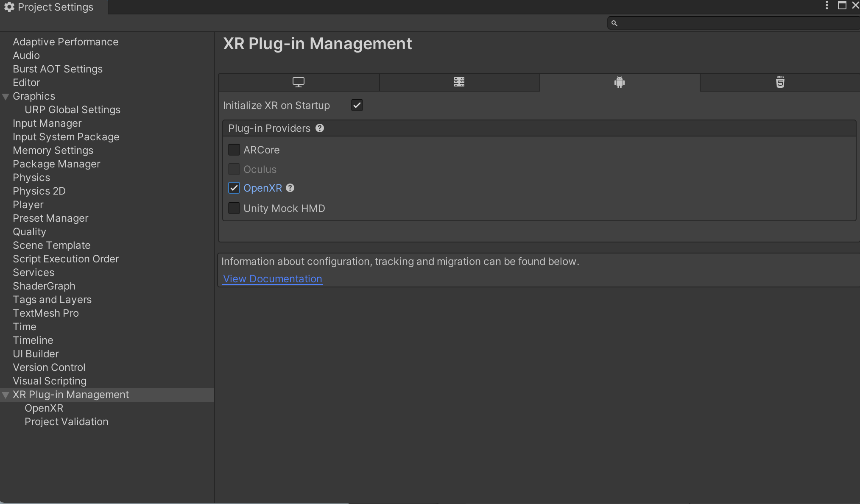Screen dimensions: 860x504
Task: Open the View Documentation link
Action: (x=273, y=279)
